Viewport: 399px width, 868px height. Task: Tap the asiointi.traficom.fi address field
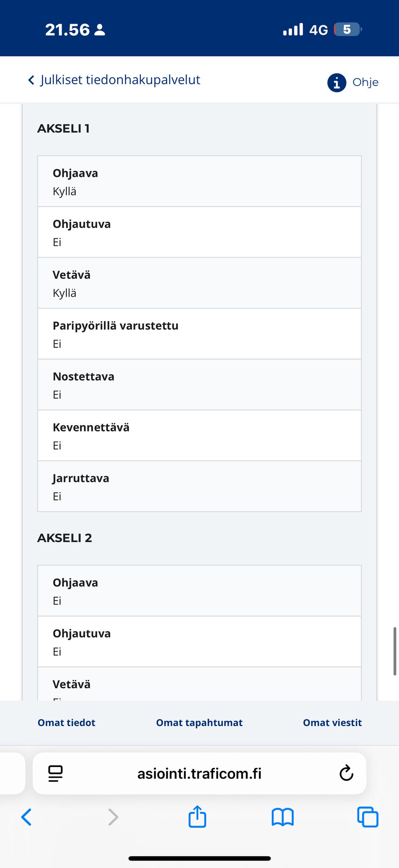click(x=199, y=773)
